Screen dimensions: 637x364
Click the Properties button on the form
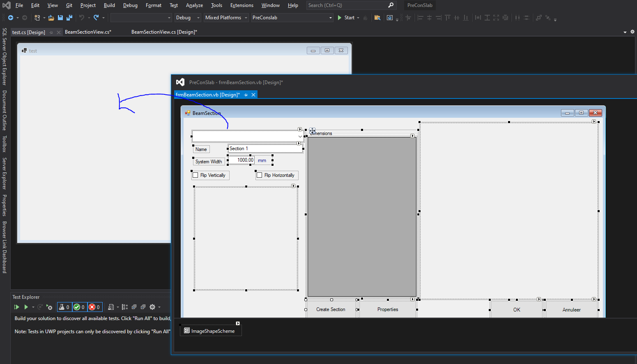[388, 309]
